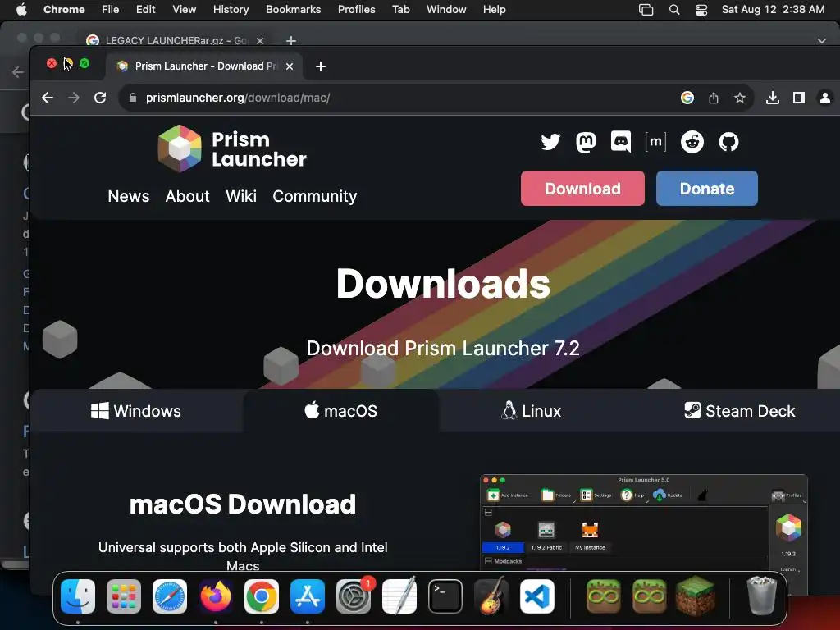Open new tab in background Chrome window
The image size is (840, 630).
point(291,41)
